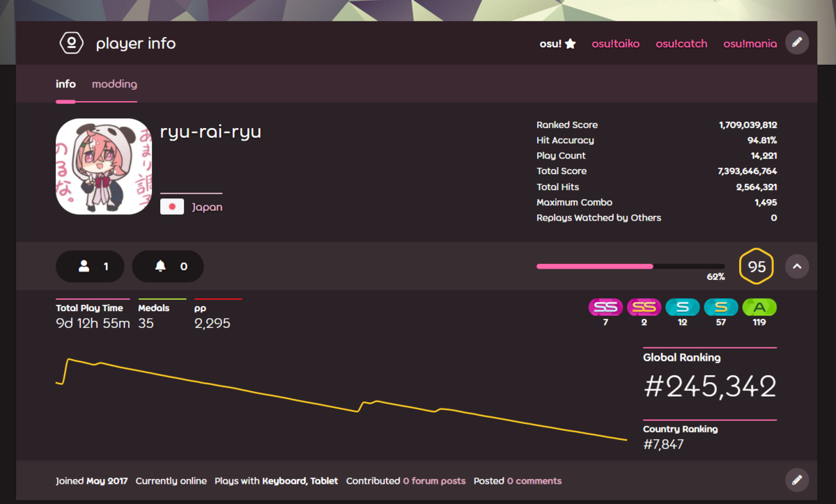The width and height of the screenshot is (836, 504).
Task: Click the favourite star beside osu! mode
Action: [x=571, y=44]
